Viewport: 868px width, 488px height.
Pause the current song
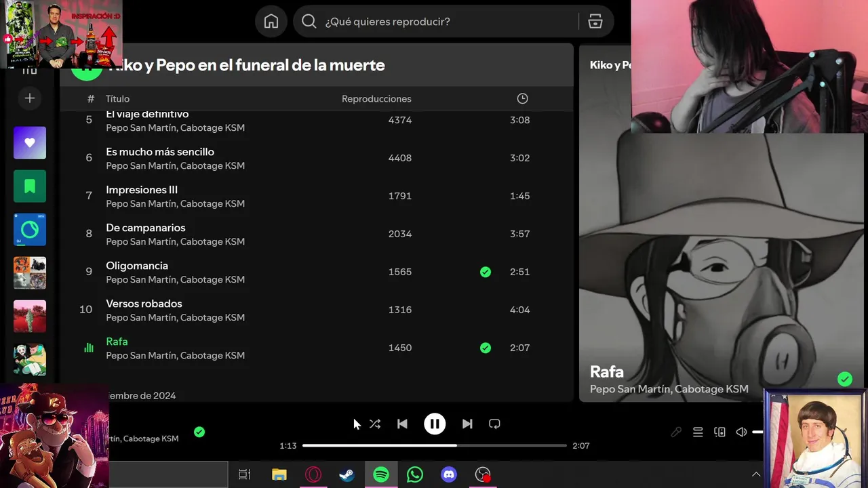coord(435,424)
